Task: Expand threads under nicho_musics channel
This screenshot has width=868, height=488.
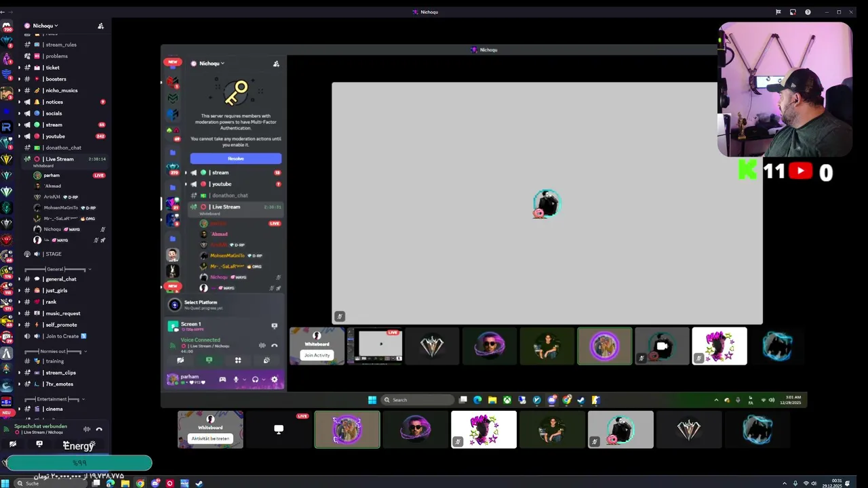Action: (19, 91)
